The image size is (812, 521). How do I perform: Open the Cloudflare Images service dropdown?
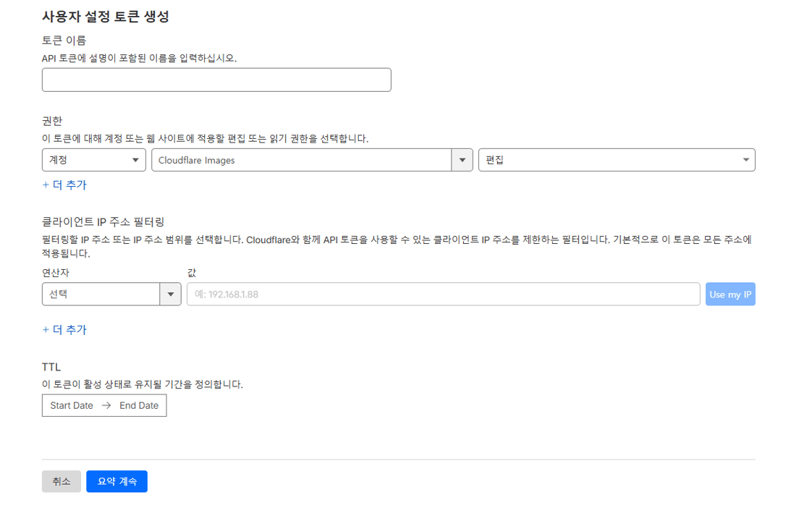(x=304, y=160)
